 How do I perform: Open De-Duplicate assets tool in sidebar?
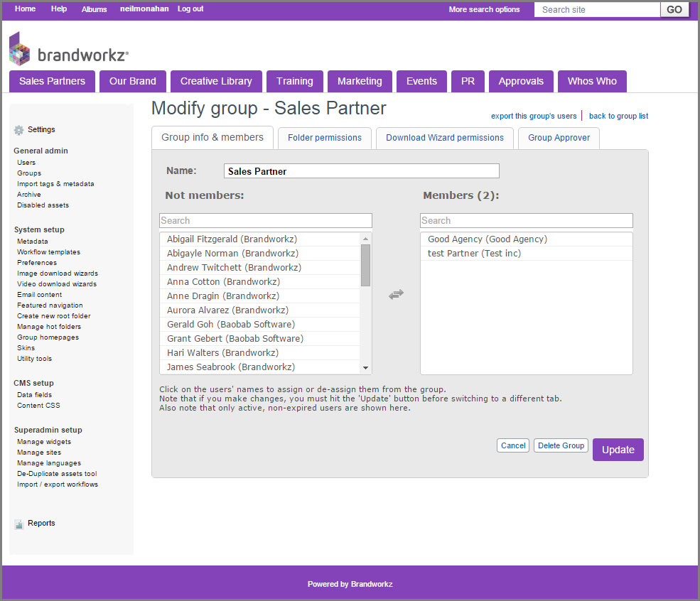point(57,475)
